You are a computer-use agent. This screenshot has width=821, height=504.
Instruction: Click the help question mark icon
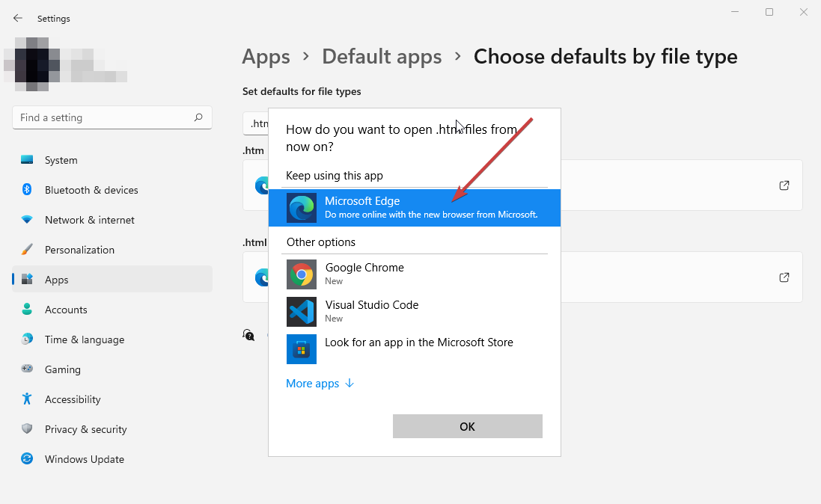coord(248,335)
